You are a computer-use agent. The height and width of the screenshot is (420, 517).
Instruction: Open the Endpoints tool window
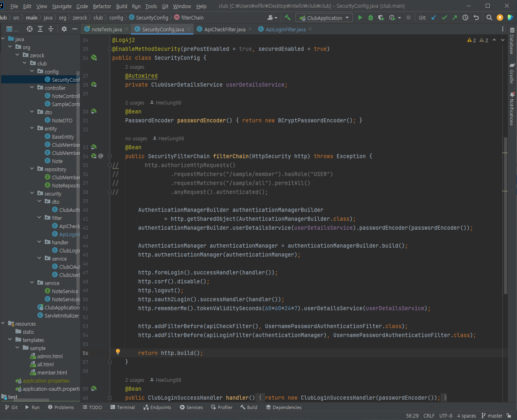tap(157, 407)
